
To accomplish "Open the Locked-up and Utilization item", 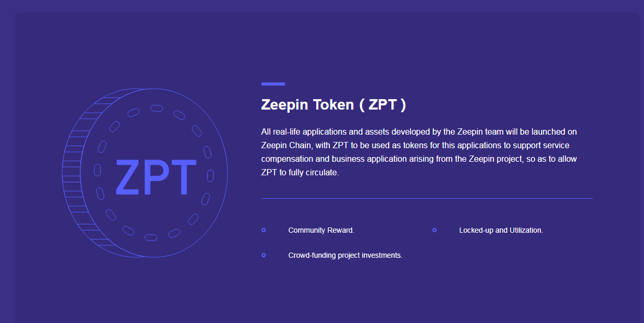I will coord(501,230).
